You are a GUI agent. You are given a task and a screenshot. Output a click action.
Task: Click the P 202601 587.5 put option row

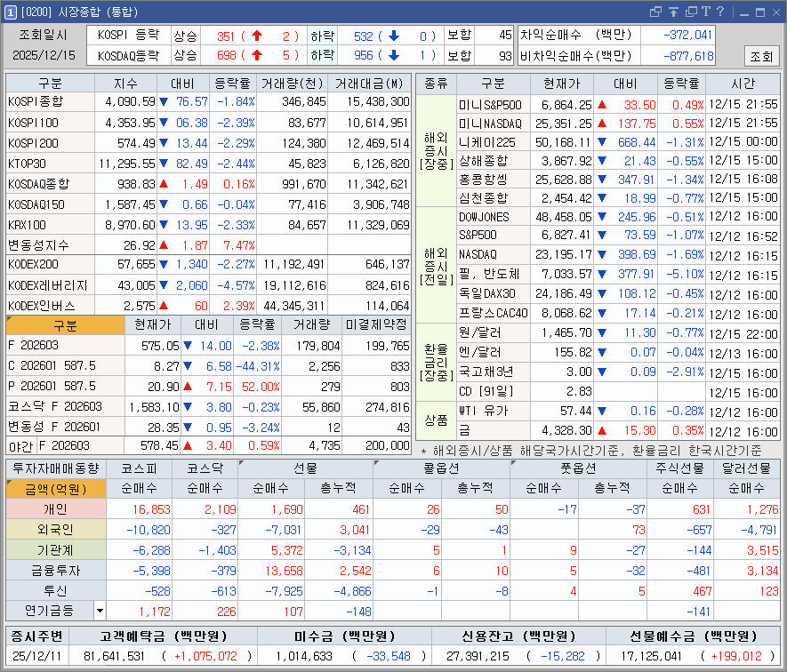point(208,387)
